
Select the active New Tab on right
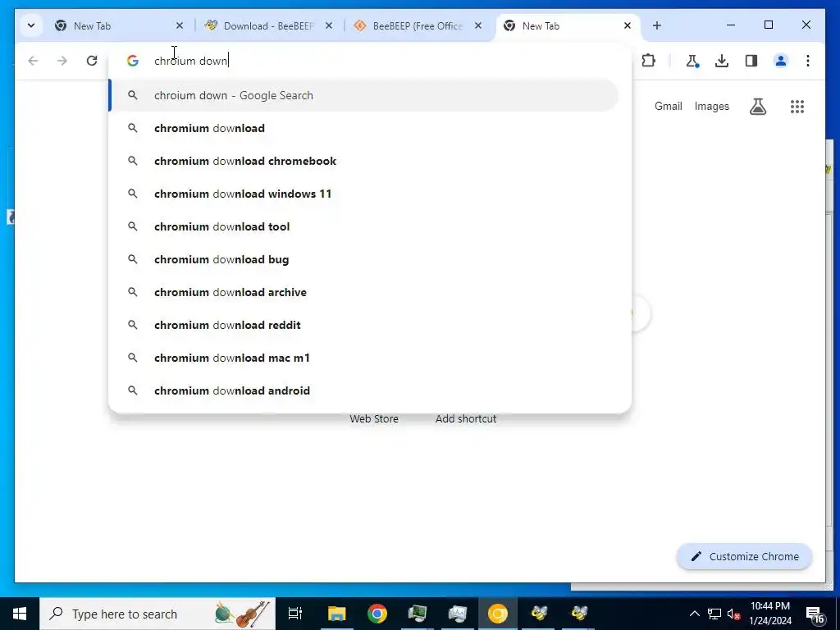pyautogui.click(x=568, y=25)
